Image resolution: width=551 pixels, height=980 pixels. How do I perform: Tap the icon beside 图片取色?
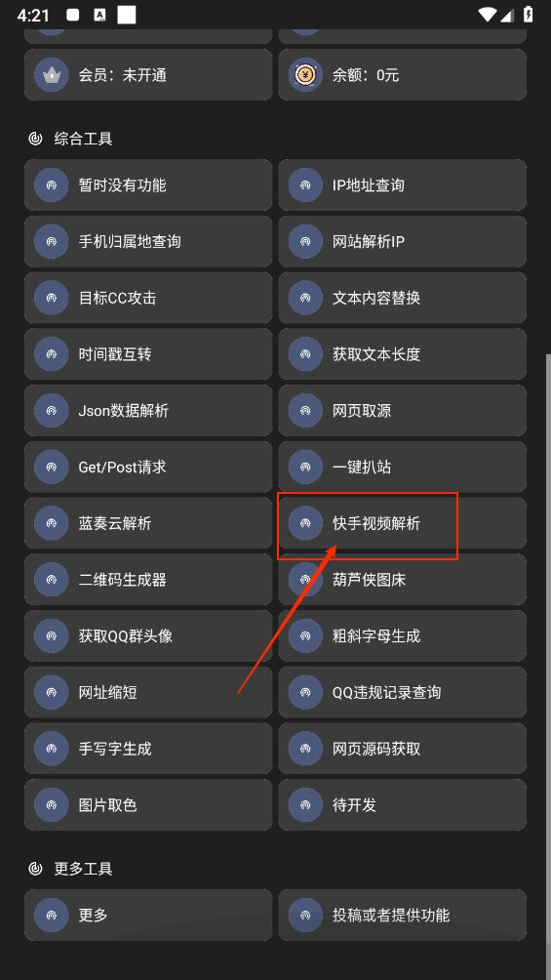tap(52, 805)
